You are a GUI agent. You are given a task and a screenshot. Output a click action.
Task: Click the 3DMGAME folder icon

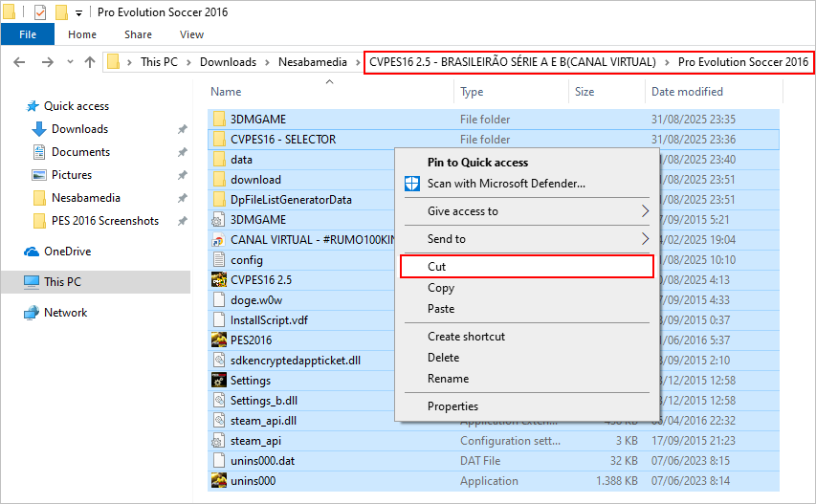pyautogui.click(x=219, y=120)
